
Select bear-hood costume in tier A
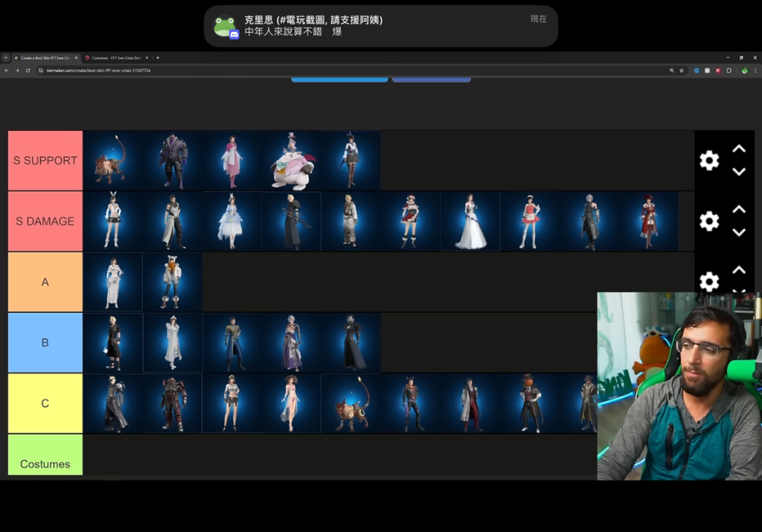coord(173,282)
